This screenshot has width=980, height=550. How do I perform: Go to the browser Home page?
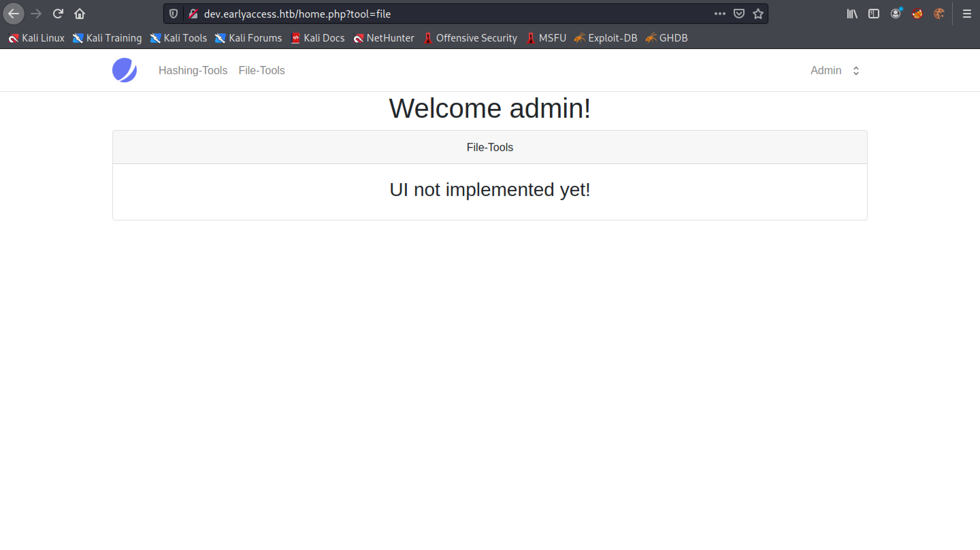point(80,14)
